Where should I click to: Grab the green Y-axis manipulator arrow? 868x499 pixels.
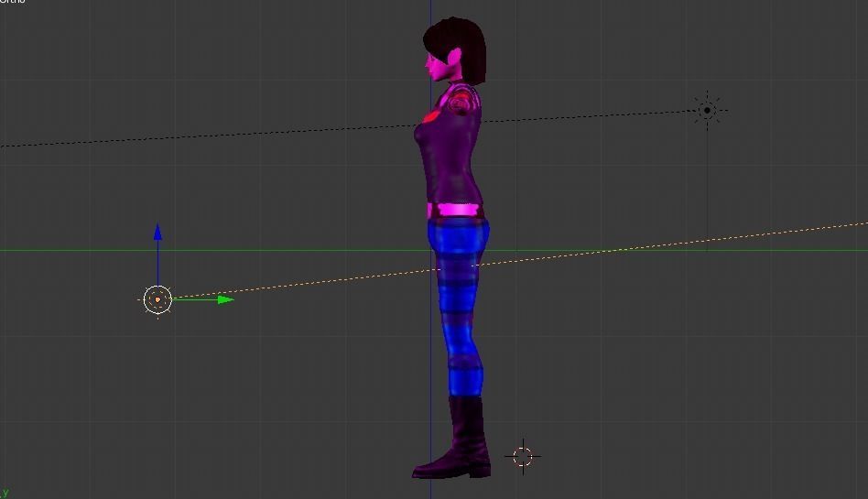225,299
